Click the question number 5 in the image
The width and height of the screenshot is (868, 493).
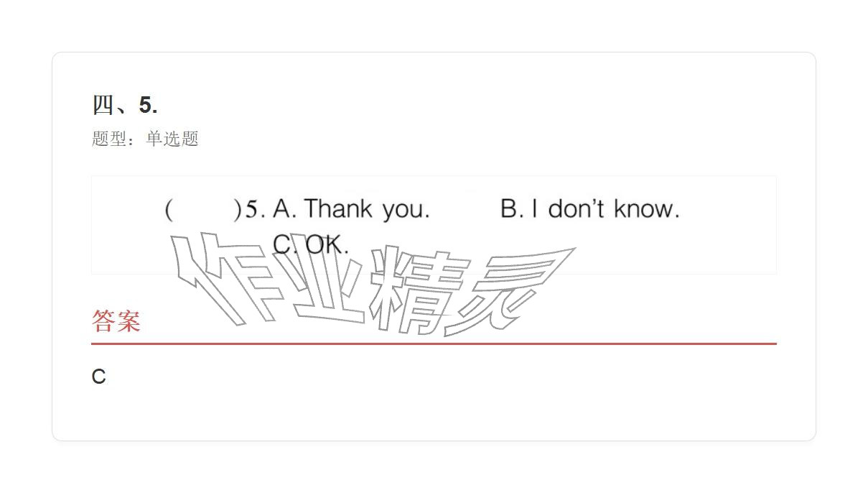coord(251,209)
